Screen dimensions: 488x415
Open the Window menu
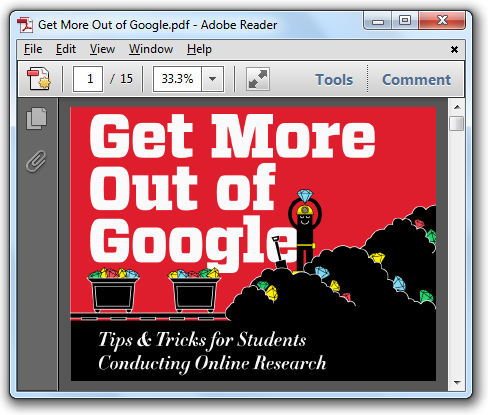[x=151, y=49]
